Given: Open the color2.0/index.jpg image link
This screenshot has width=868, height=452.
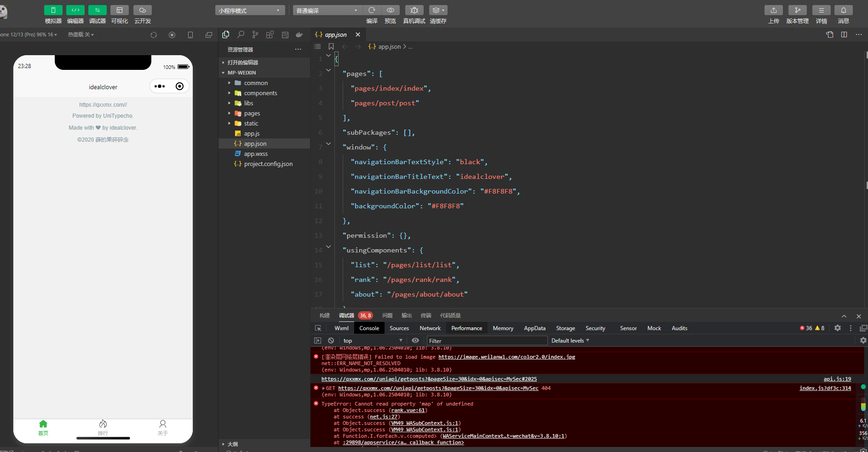Looking at the screenshot, I should tap(506, 357).
